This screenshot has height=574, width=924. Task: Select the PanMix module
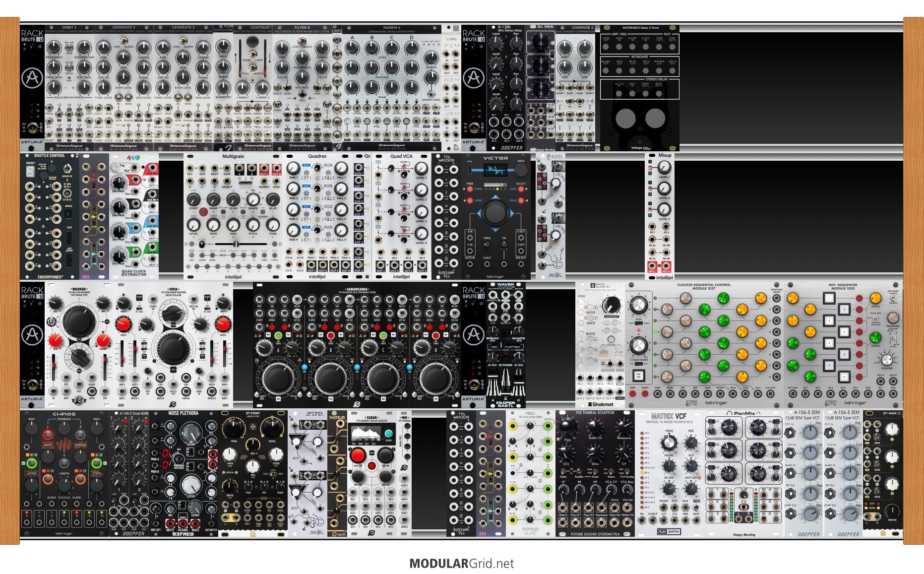tap(744, 473)
